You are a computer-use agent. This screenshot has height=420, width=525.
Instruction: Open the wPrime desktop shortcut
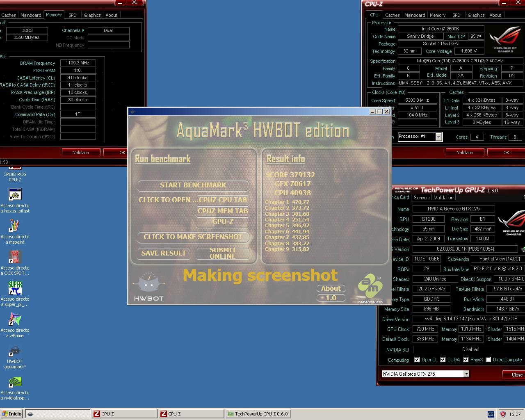(15, 326)
